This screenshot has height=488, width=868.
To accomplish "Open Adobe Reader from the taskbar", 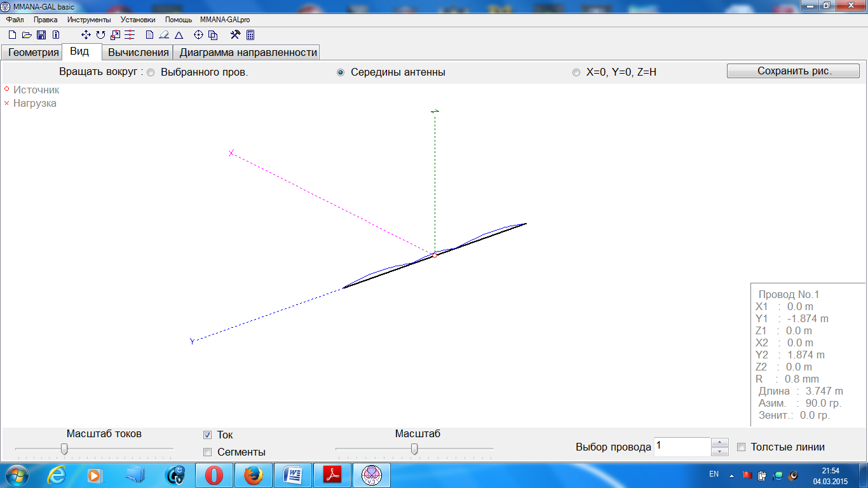I will (332, 475).
